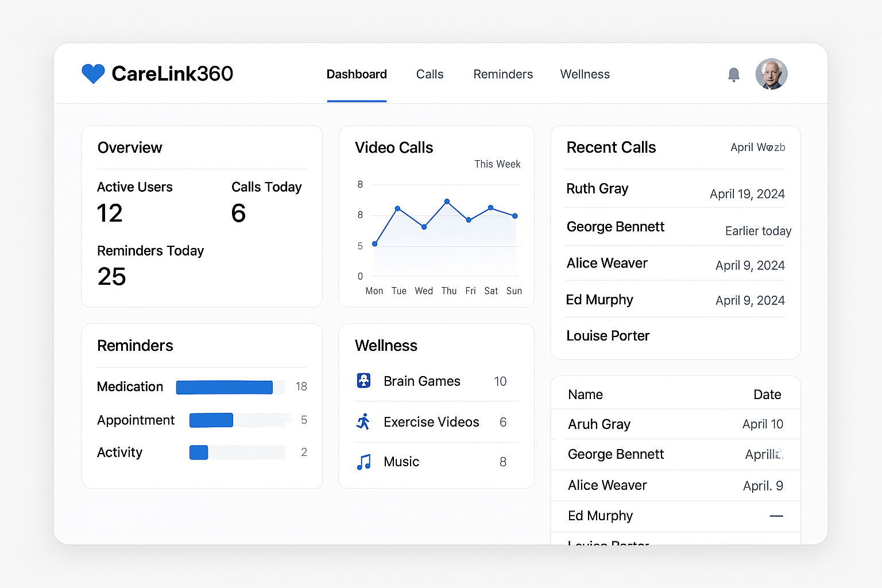The height and width of the screenshot is (588, 882).
Task: Click the CareLink360 heart logo
Action: [x=93, y=73]
